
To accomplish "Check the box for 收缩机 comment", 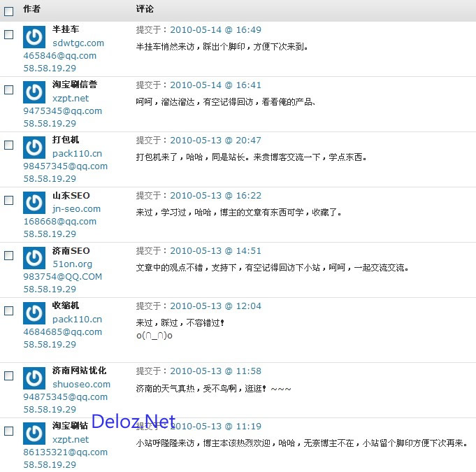I will pos(9,311).
